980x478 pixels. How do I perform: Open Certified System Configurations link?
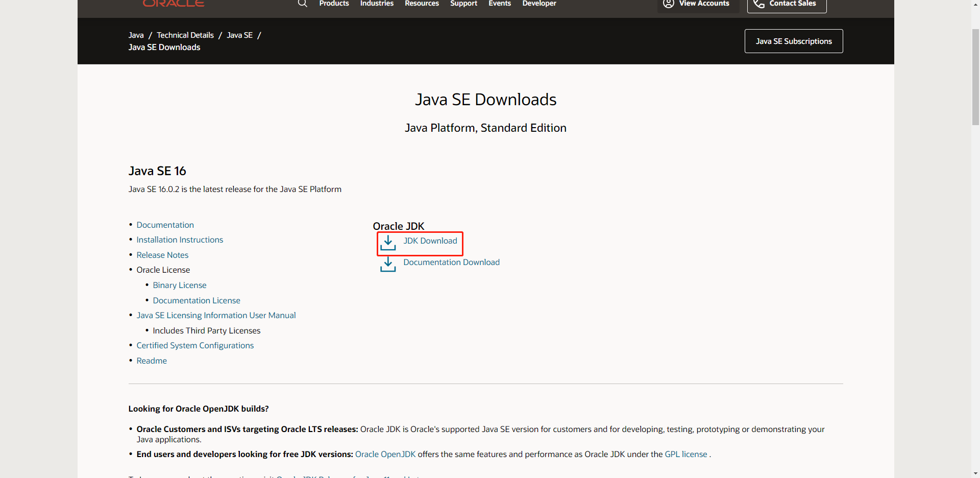click(x=195, y=345)
